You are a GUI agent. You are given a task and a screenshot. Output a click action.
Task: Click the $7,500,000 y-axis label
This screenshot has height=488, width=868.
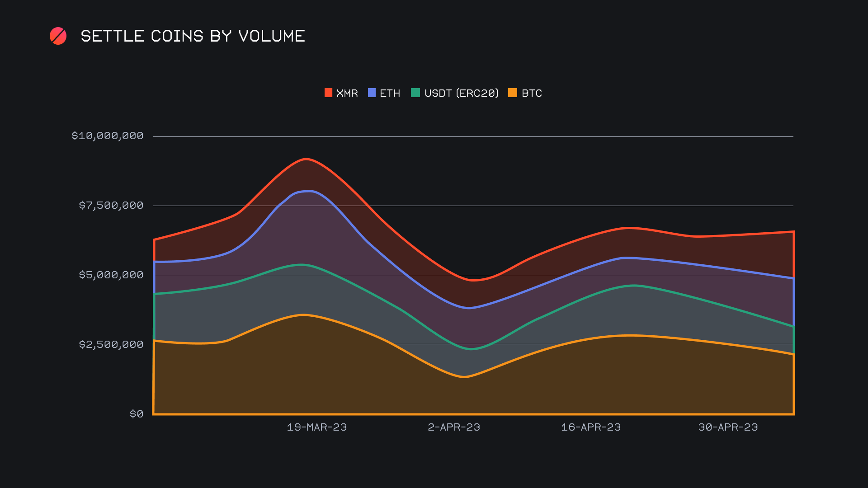(x=111, y=206)
